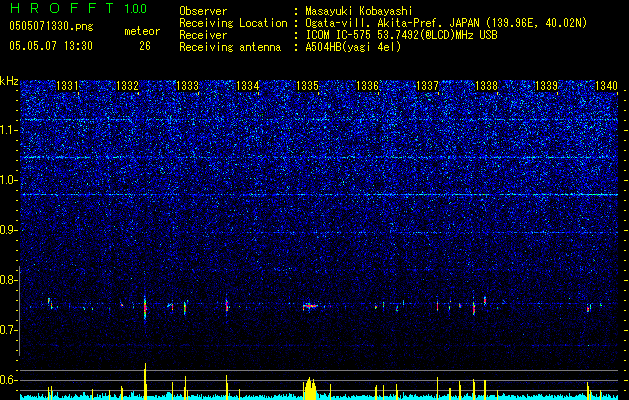Click the 1333 time marker
Screen dimensions: 629x400
187,85
